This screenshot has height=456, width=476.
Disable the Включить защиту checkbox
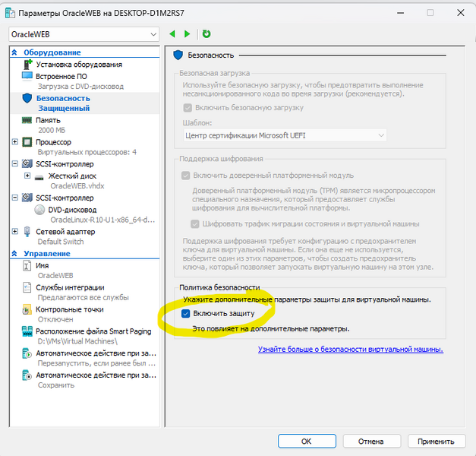(x=186, y=314)
